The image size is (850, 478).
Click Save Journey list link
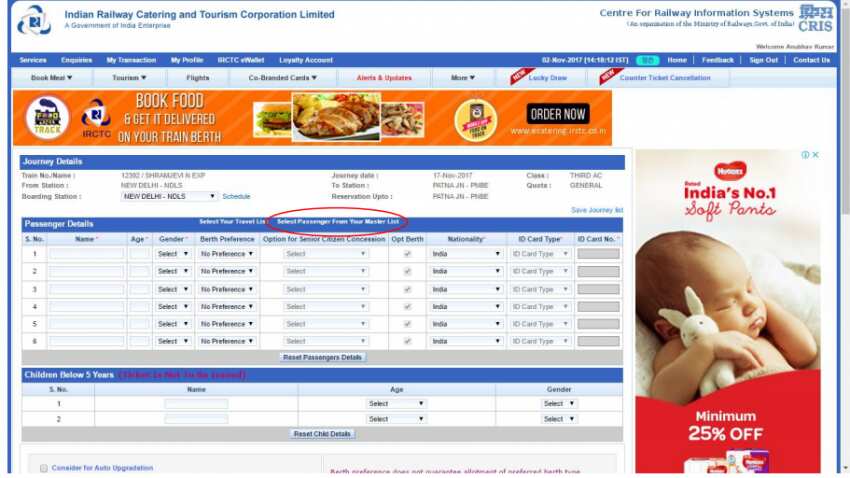pos(597,210)
